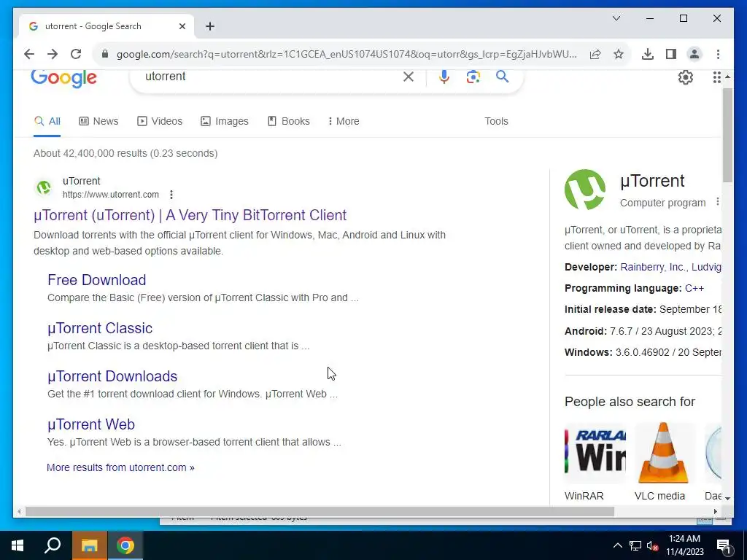Show hidden system tray icons

click(617, 545)
